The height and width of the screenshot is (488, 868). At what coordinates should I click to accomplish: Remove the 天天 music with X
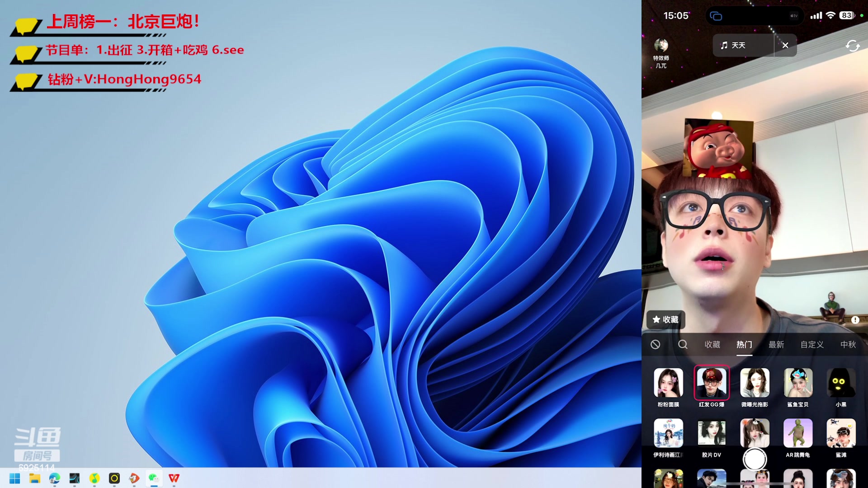pos(785,45)
